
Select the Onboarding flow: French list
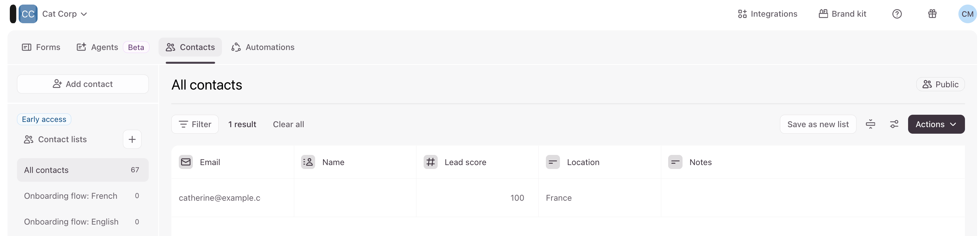71,196
